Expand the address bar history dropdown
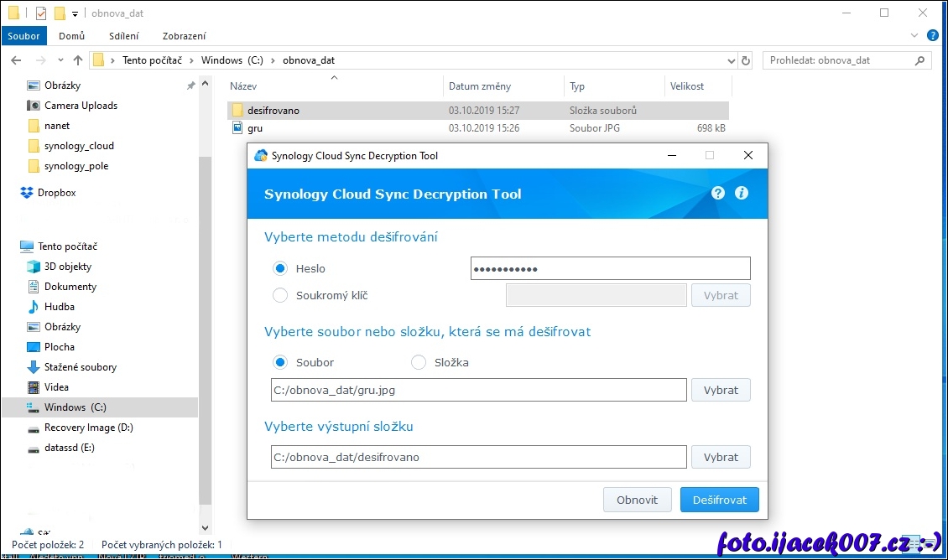The width and height of the screenshot is (948, 560). coord(732,60)
